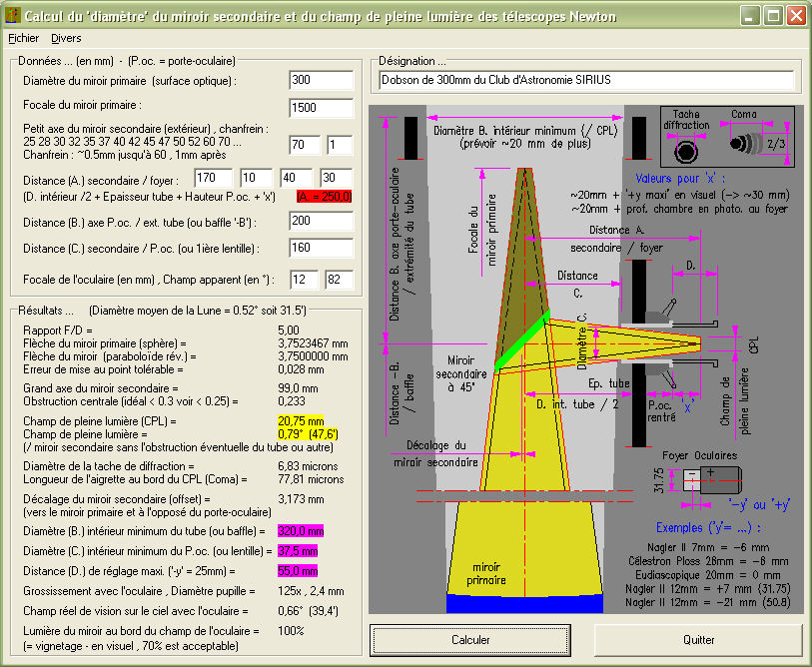Click coma length value '77,81 microns'
Image resolution: width=812 pixels, height=667 pixels.
point(311,479)
